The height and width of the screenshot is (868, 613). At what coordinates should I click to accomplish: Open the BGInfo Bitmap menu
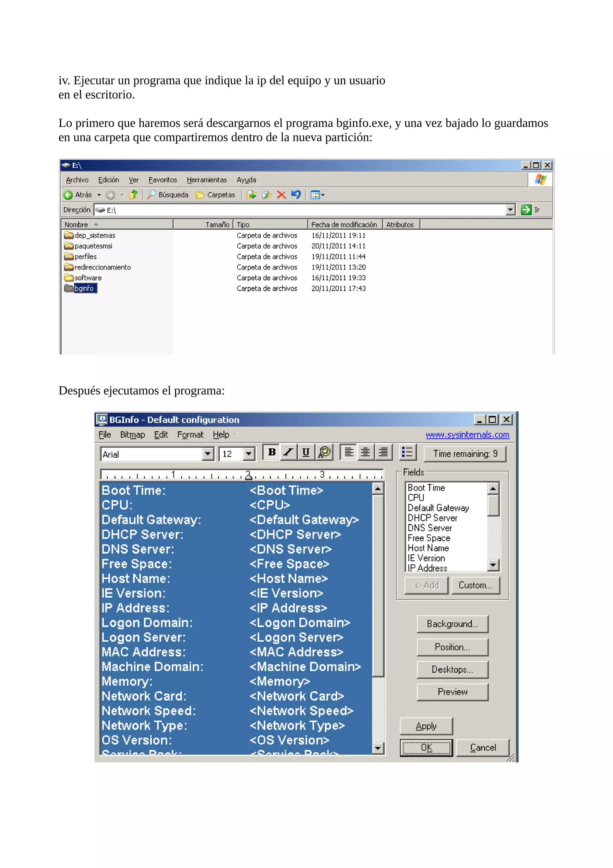click(x=132, y=435)
